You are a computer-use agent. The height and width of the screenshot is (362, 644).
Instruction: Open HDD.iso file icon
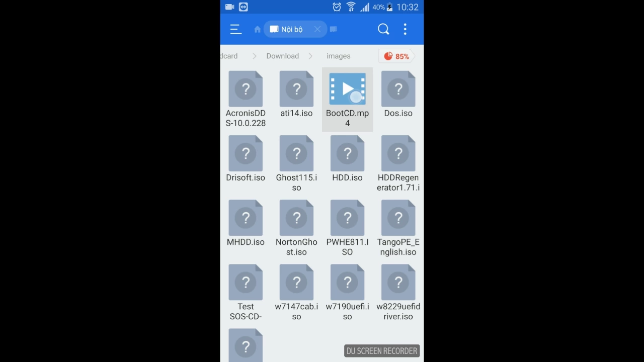coord(347,153)
